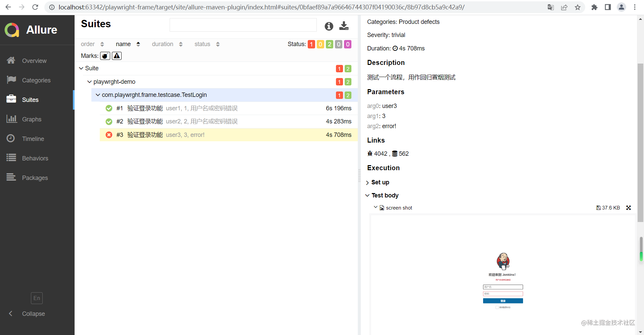644x335 pixels.
Task: Sort the suites by status
Action: [207, 44]
